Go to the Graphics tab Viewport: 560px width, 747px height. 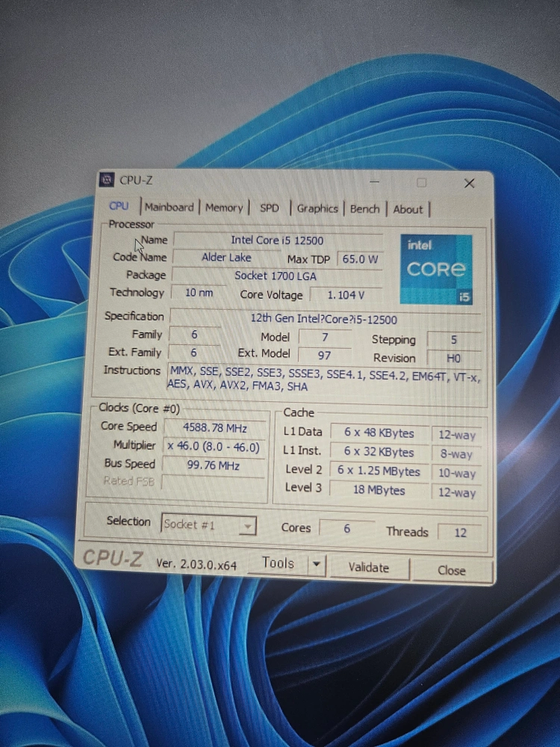[317, 208]
